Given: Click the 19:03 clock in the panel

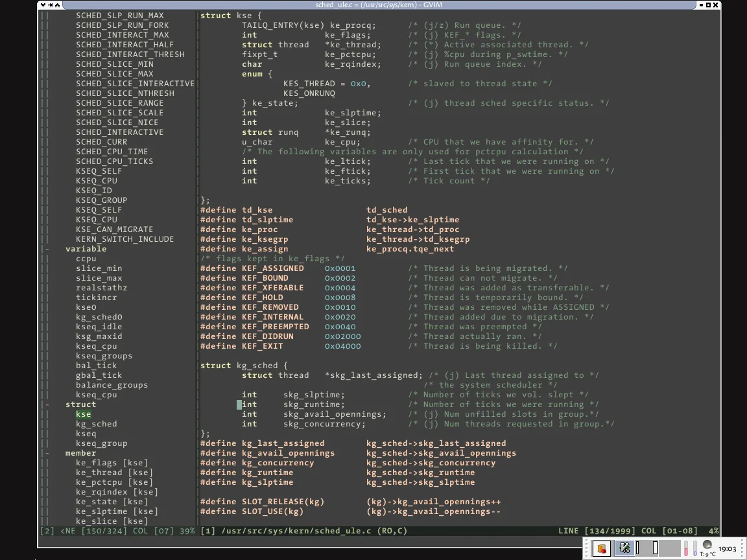Looking at the screenshot, I should 728,548.
